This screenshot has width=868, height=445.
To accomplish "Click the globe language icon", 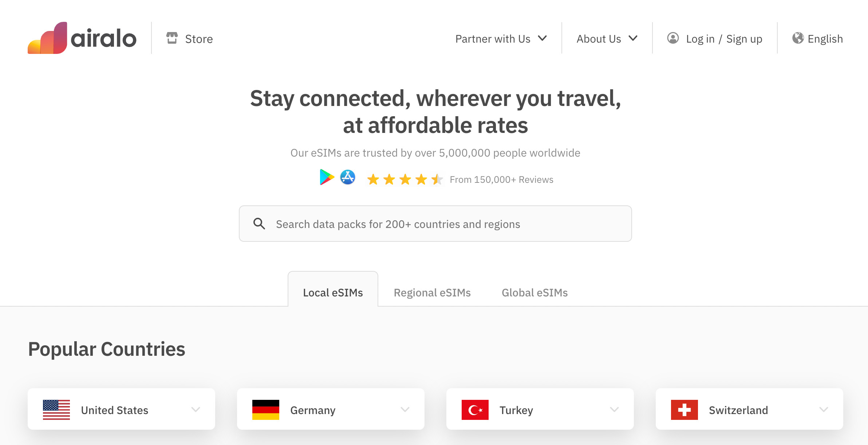I will (798, 38).
